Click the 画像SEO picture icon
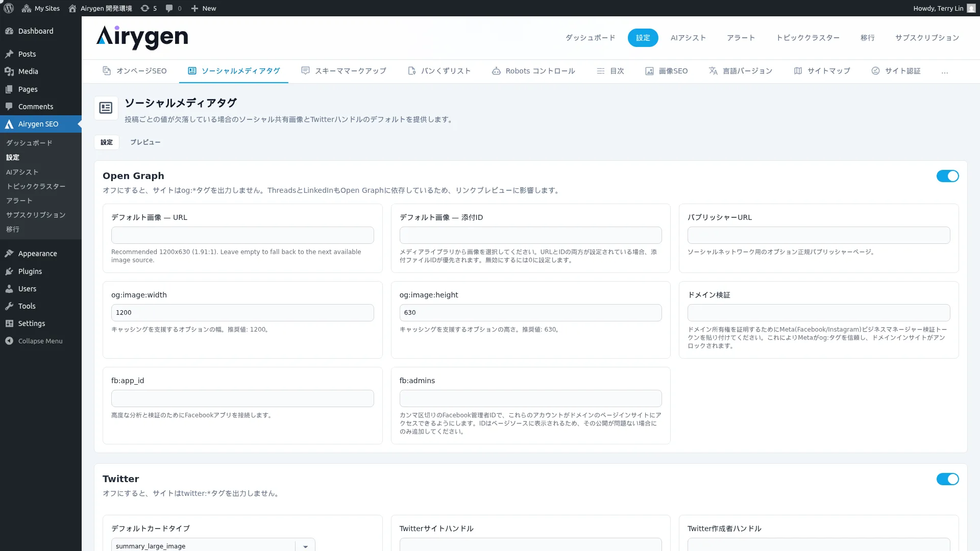Screen dimensions: 980x551 click(x=649, y=71)
